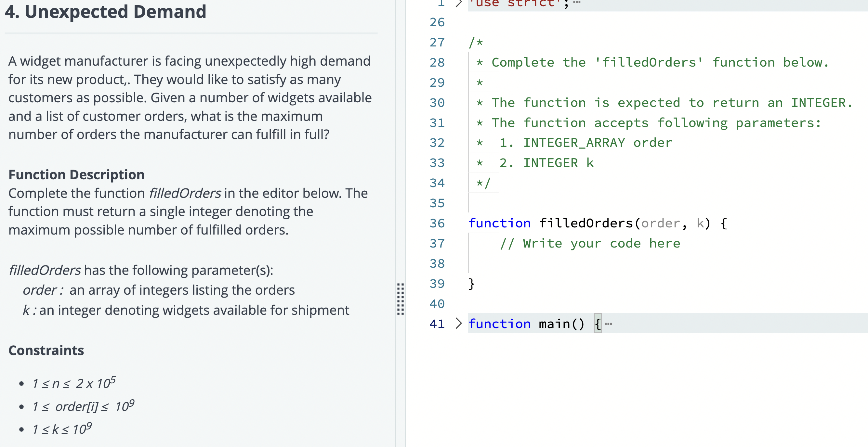Image resolution: width=868 pixels, height=447 pixels.
Task: Click the dotted panel divider handle
Action: pos(400,299)
